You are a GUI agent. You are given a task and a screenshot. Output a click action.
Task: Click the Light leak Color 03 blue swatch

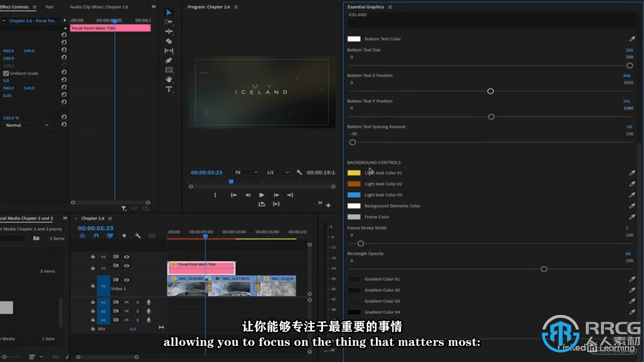click(x=354, y=195)
